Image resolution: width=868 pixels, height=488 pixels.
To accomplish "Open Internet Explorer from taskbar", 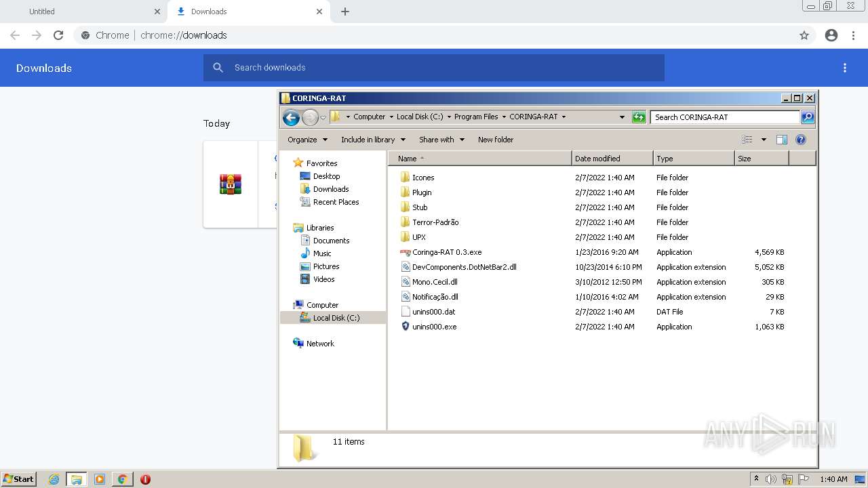I will click(x=54, y=479).
